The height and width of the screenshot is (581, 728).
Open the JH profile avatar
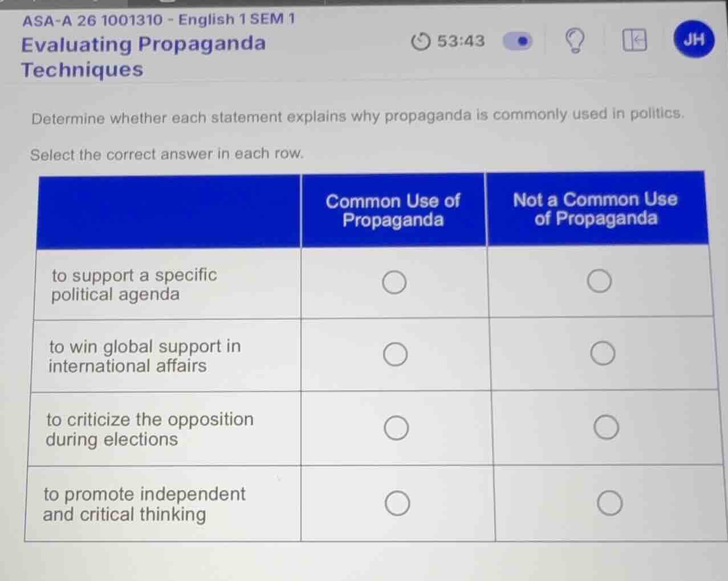click(x=693, y=39)
